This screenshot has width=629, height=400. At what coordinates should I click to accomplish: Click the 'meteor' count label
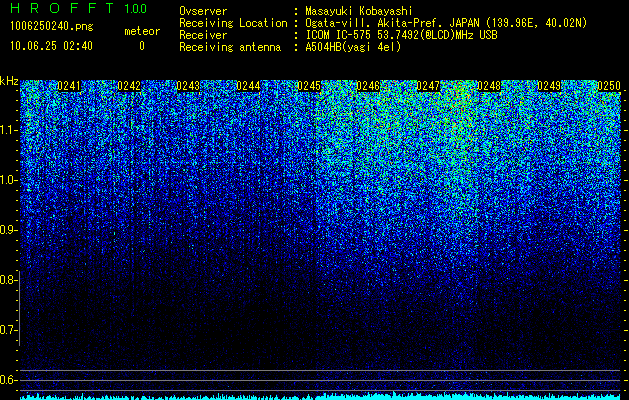click(142, 31)
